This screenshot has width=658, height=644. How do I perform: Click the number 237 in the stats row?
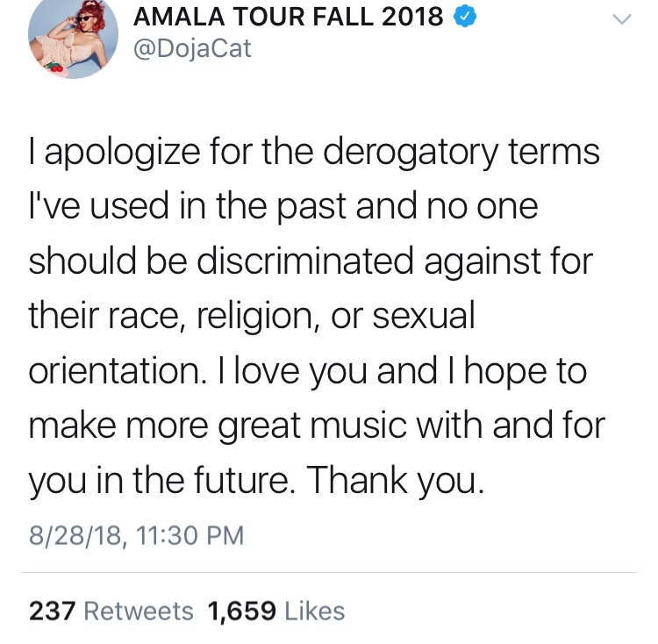[x=51, y=611]
